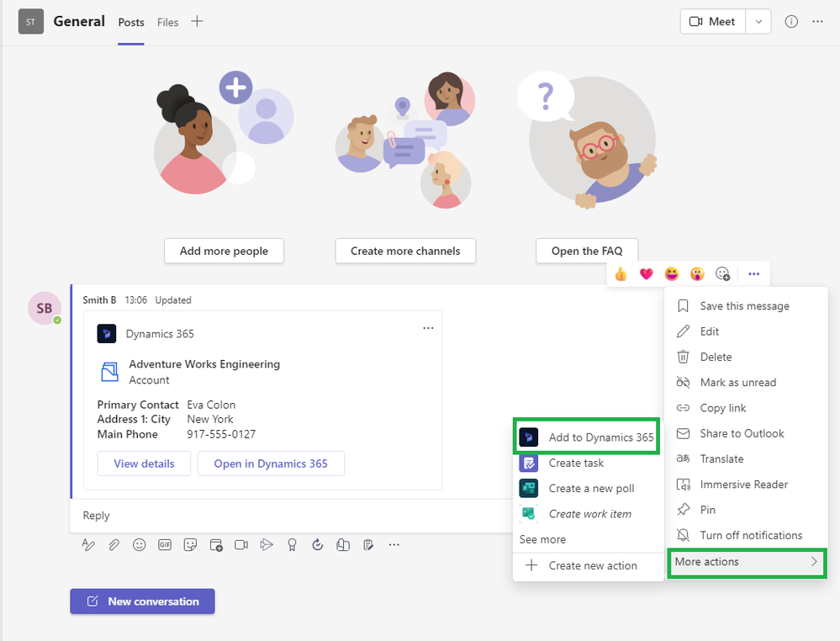Viewport: 840px width, 641px height.
Task: Select Copy link menu item
Action: (x=746, y=408)
